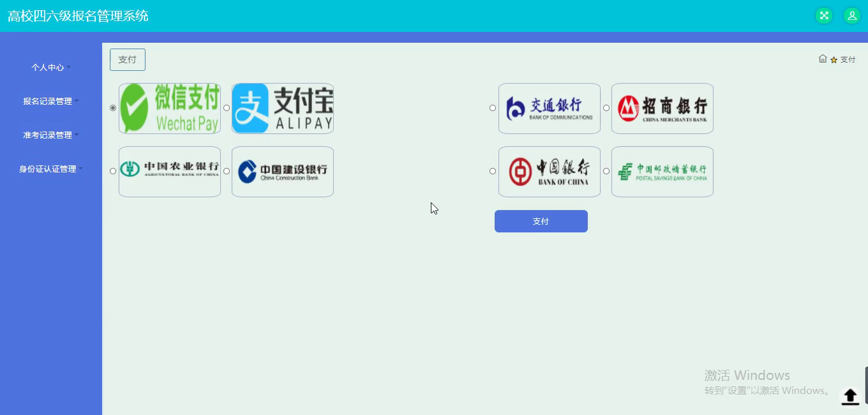This screenshot has width=868, height=415.
Task: Select the 交通银行 radio button
Action: point(493,108)
